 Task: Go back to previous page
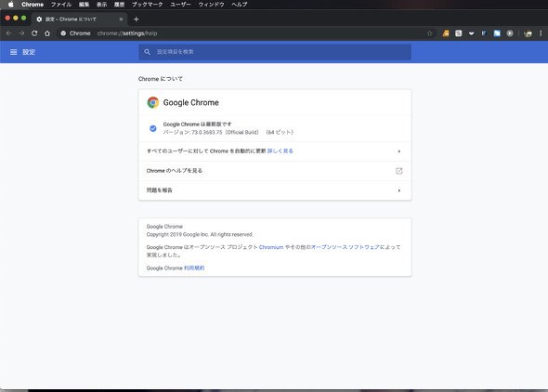[x=8, y=33]
